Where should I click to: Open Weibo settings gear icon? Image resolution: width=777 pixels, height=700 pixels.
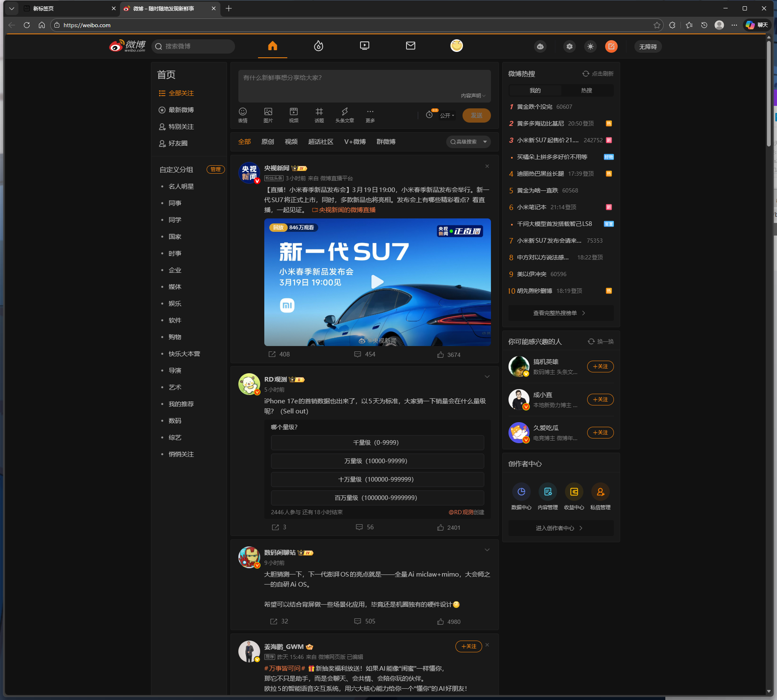point(570,46)
